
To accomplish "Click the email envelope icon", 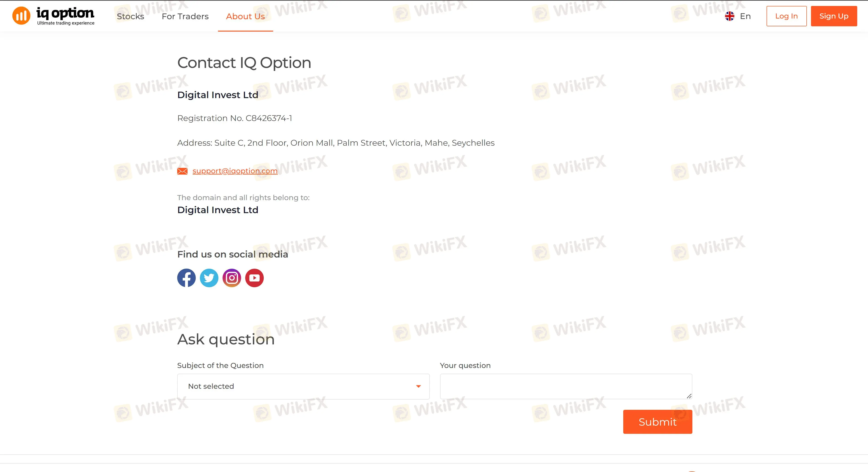I will [183, 170].
